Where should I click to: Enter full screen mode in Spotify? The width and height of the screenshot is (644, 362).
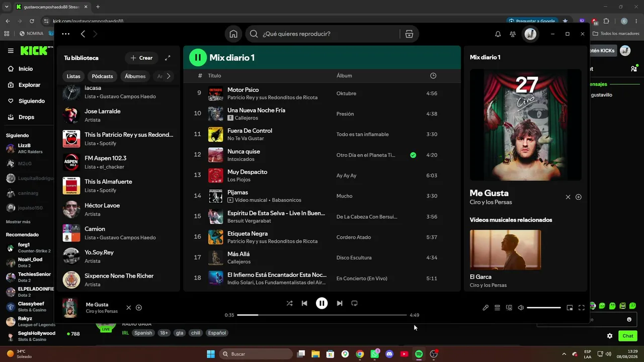582,308
